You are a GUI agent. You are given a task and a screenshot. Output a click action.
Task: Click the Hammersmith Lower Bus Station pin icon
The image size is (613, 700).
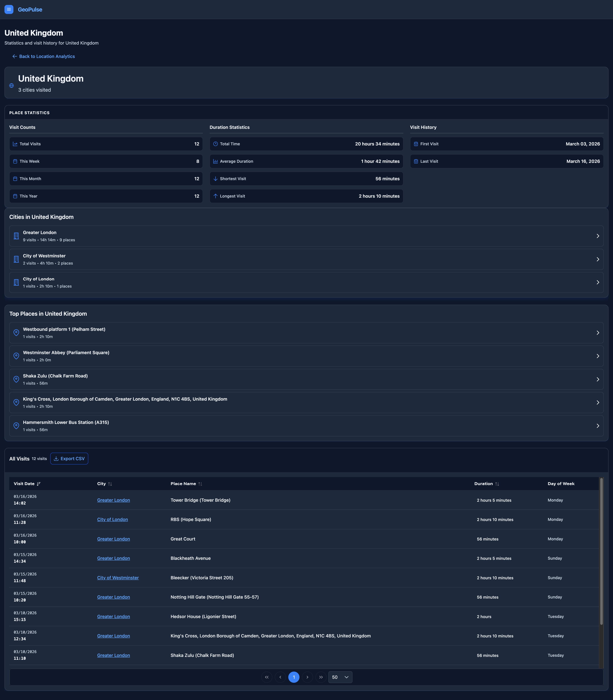[16, 426]
